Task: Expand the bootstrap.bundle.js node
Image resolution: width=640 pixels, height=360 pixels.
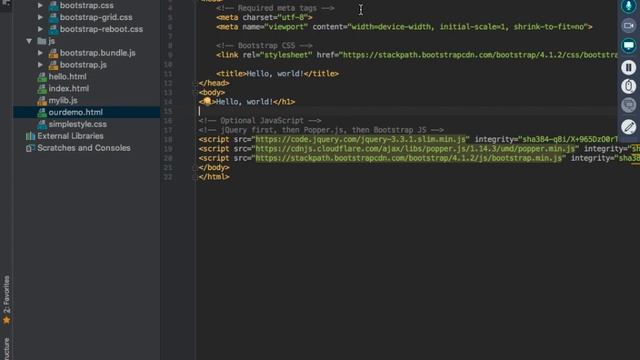Action: click(40, 53)
